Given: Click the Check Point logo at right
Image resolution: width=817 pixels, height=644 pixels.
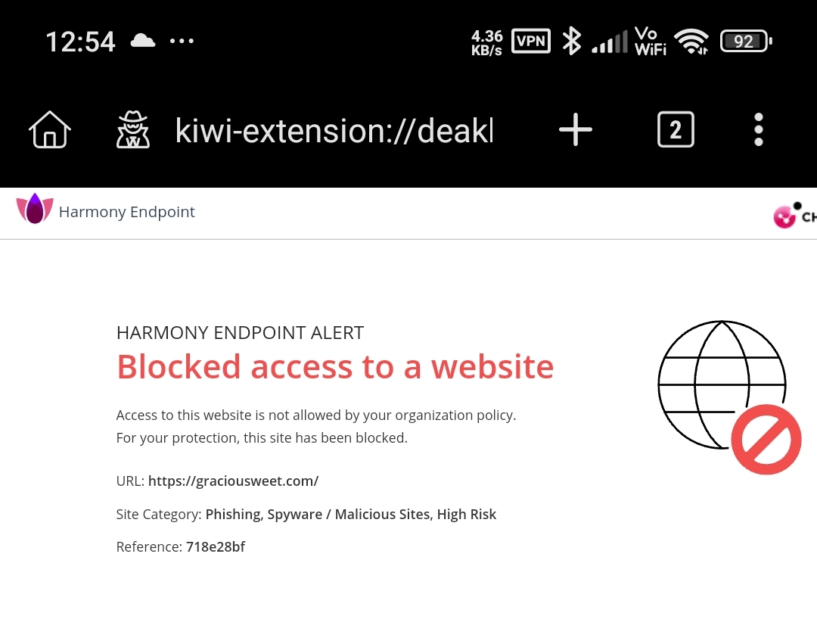Looking at the screenshot, I should pyautogui.click(x=795, y=215).
